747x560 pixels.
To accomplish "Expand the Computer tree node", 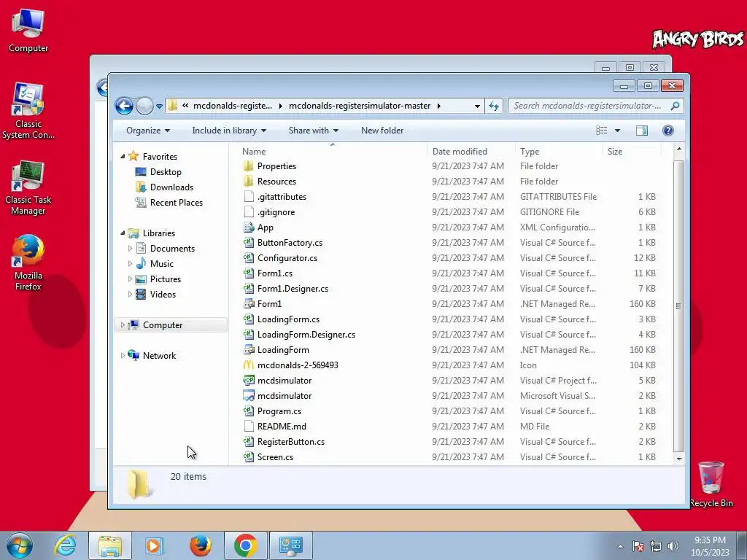I will click(123, 324).
